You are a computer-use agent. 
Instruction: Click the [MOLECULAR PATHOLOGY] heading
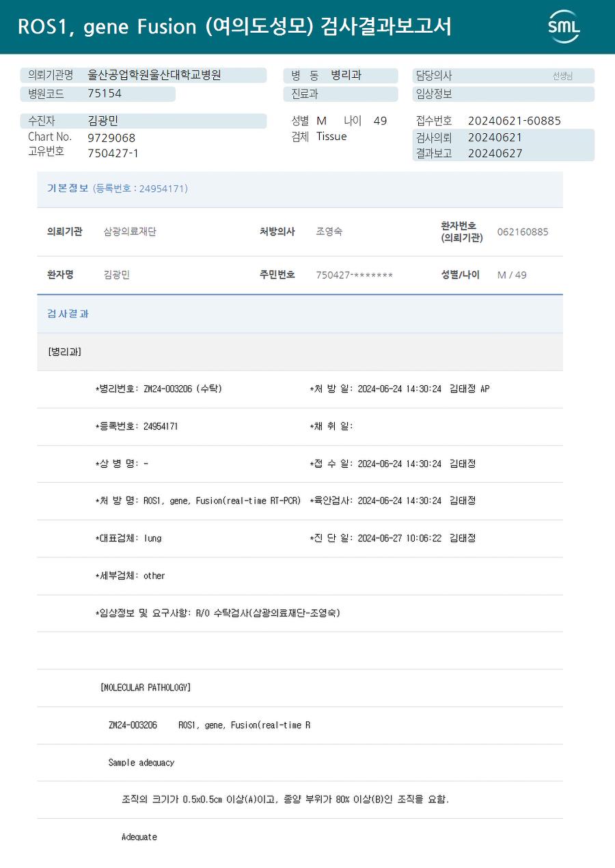pyautogui.click(x=146, y=688)
